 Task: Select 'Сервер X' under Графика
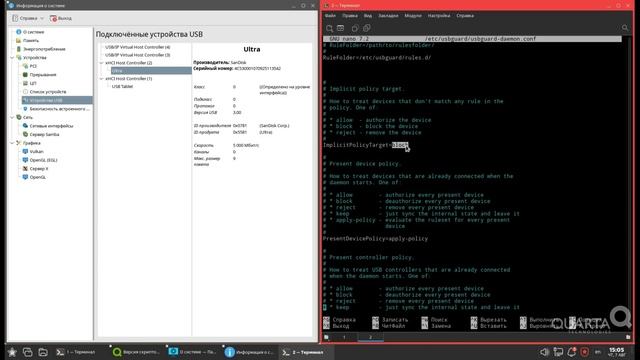pyautogui.click(x=39, y=169)
